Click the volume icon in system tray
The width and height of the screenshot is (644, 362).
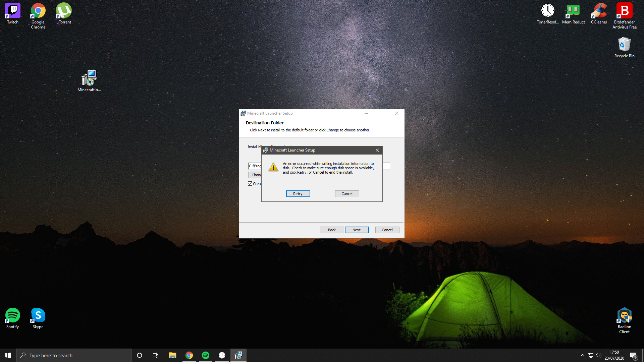click(x=598, y=355)
